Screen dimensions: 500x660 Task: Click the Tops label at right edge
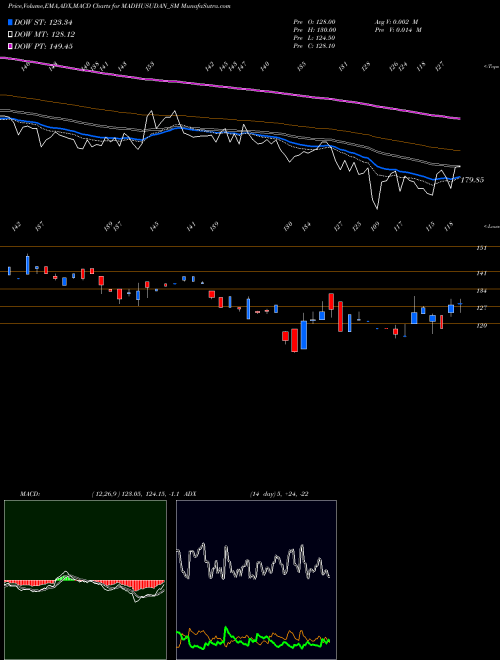[491, 67]
